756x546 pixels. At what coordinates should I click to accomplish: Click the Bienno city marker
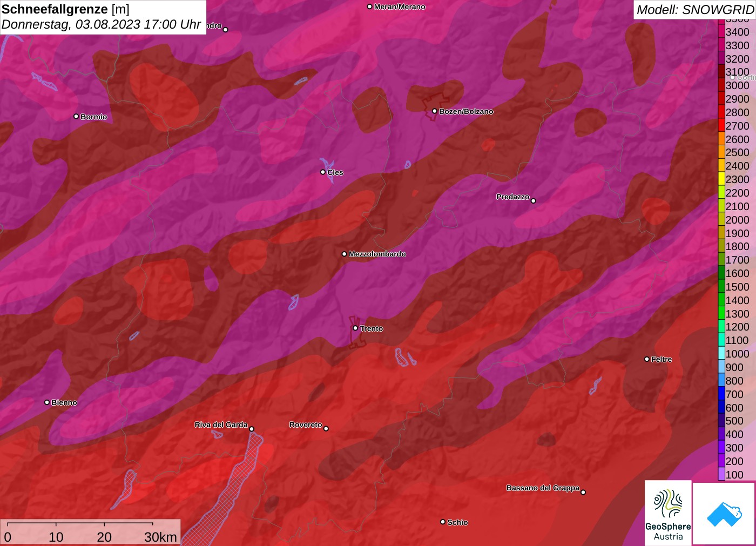[x=47, y=402]
